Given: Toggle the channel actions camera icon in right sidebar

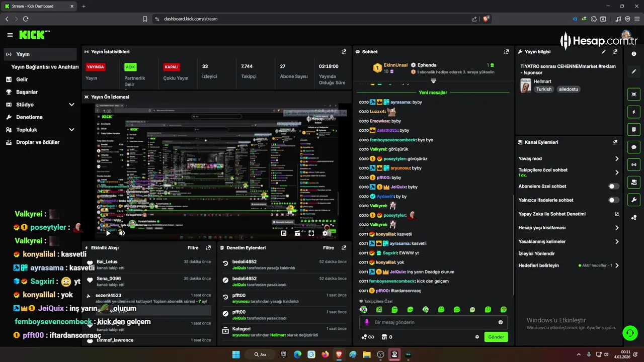Looking at the screenshot, I should point(634,182).
